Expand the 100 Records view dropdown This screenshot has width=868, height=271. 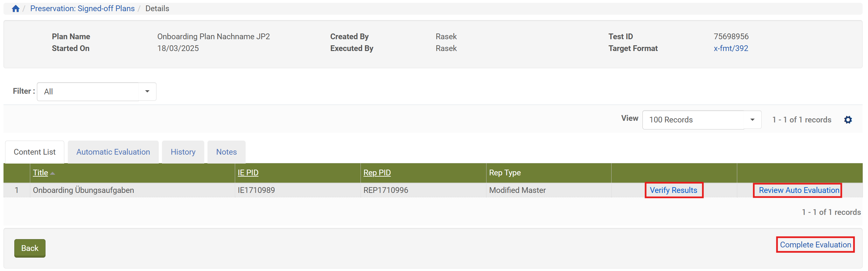click(x=701, y=120)
